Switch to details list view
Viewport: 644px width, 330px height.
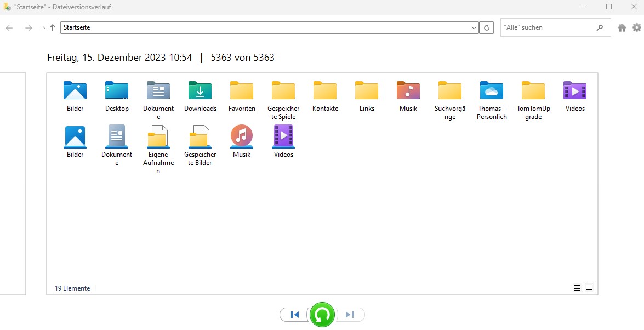[577, 288]
